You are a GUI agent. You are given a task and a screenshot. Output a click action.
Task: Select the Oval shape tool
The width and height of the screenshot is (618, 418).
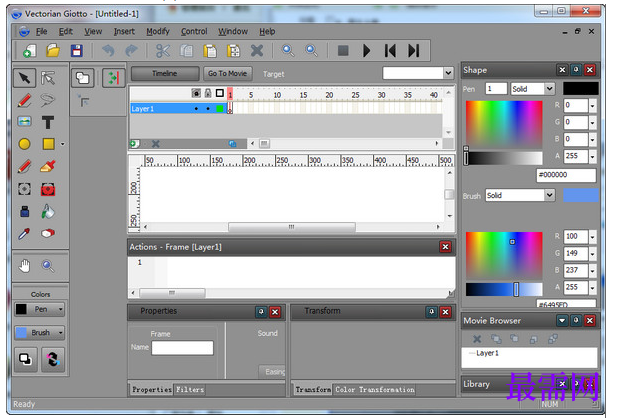click(24, 144)
